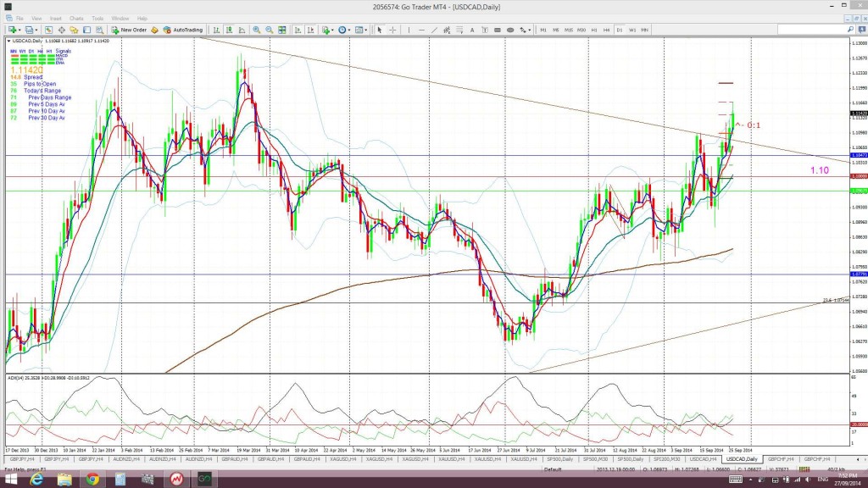
Task: Select the Horizontal Line tool
Action: pyautogui.click(x=422, y=30)
